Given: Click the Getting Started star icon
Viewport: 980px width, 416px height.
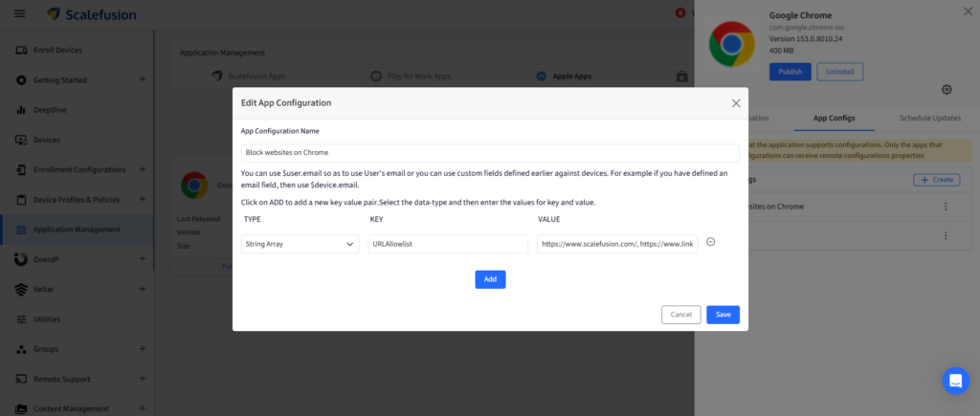Looking at the screenshot, I should point(21,80).
